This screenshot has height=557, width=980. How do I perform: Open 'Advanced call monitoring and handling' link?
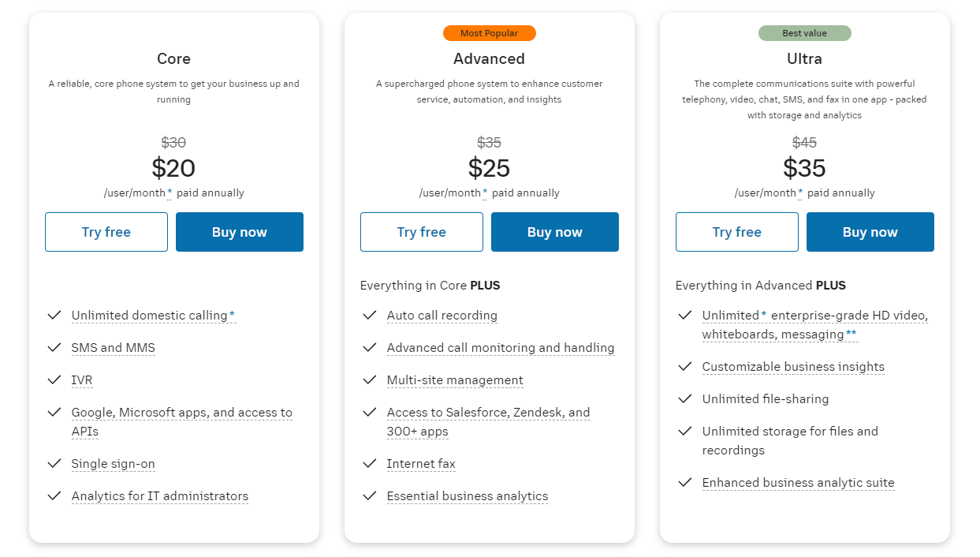tap(500, 348)
